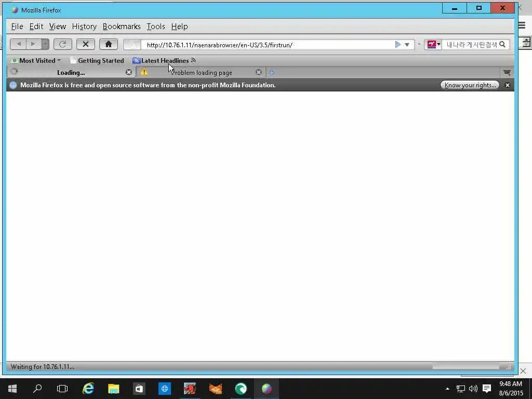The height and width of the screenshot is (399, 532).
Task: Click the search magnifier icon
Action: coord(503,45)
